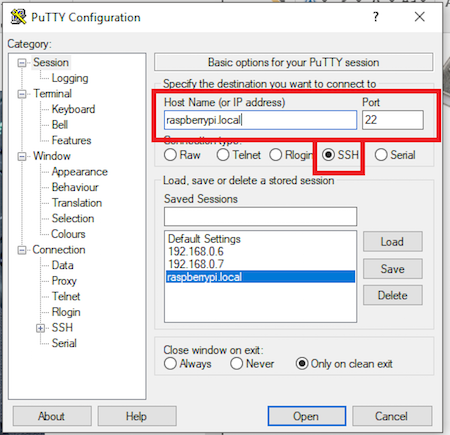Select the 192.168.0.6 saved session
Image resolution: width=450 pixels, height=435 pixels.
196,252
